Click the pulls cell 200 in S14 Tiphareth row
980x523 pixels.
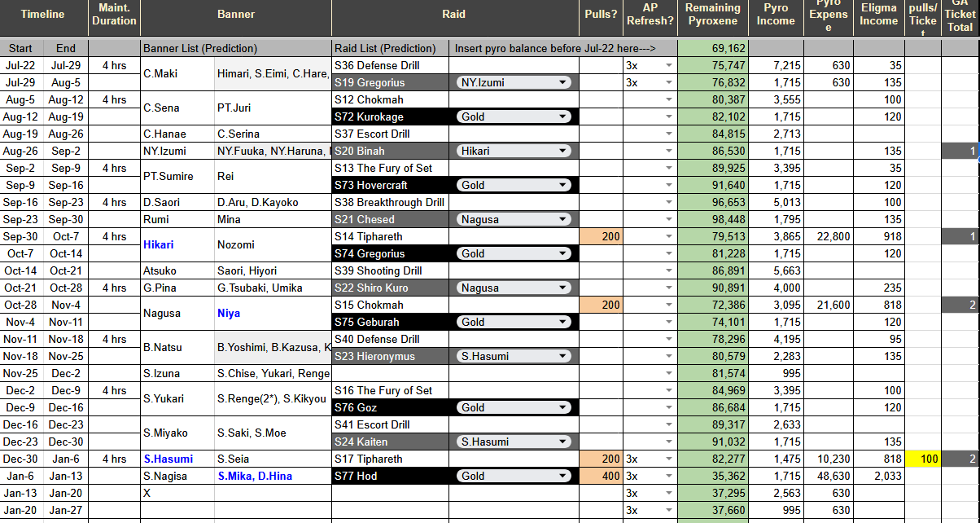[x=601, y=236]
